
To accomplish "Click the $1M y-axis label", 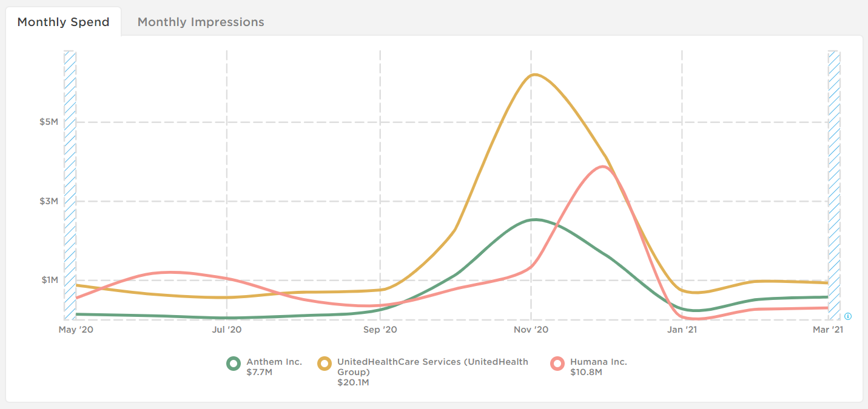I will pyautogui.click(x=49, y=280).
